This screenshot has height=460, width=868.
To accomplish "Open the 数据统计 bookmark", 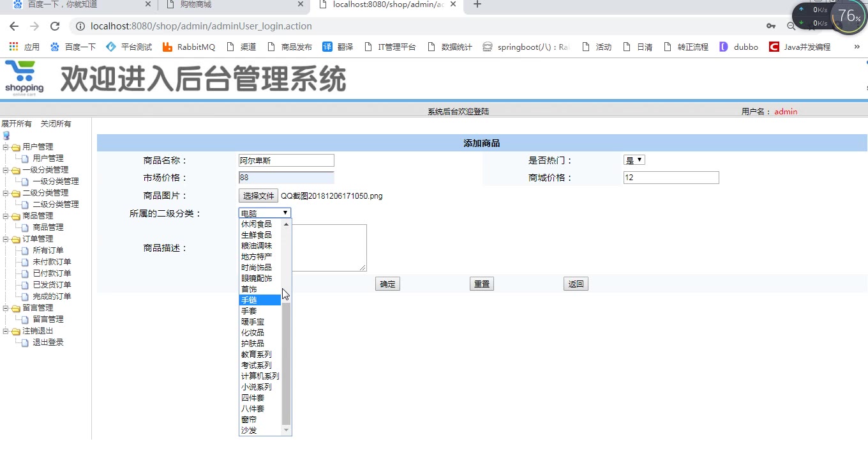I will (450, 47).
